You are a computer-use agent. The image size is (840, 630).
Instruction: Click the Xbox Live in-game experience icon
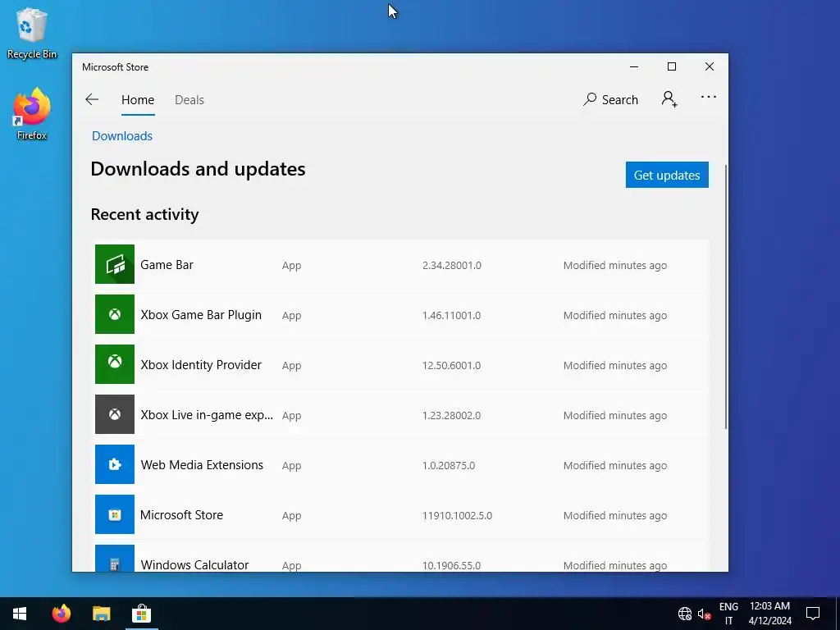(115, 414)
